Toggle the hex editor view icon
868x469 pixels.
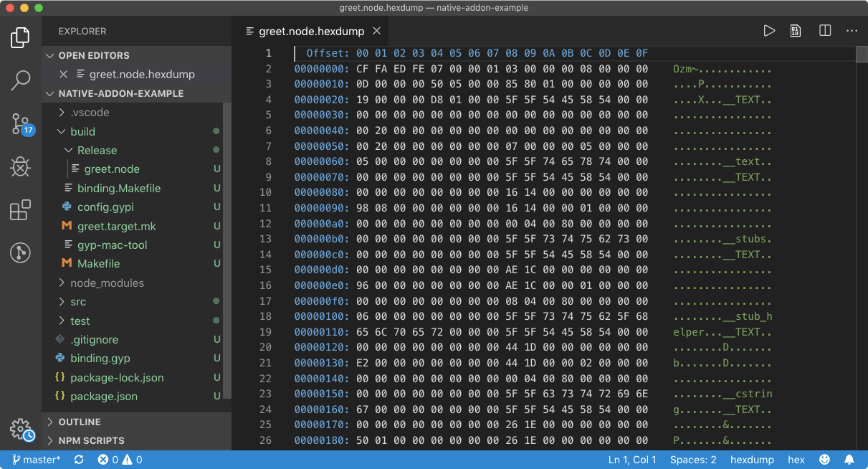796,31
